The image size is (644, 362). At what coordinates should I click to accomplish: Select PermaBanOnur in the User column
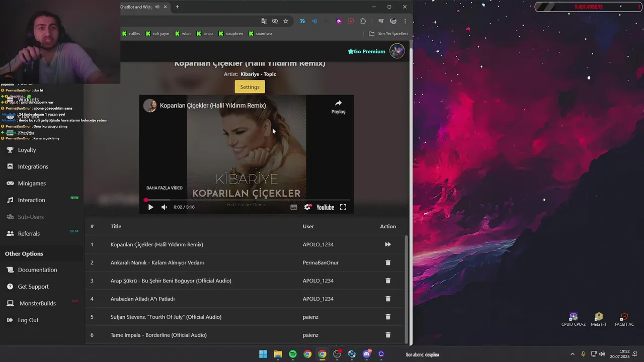[320, 262]
